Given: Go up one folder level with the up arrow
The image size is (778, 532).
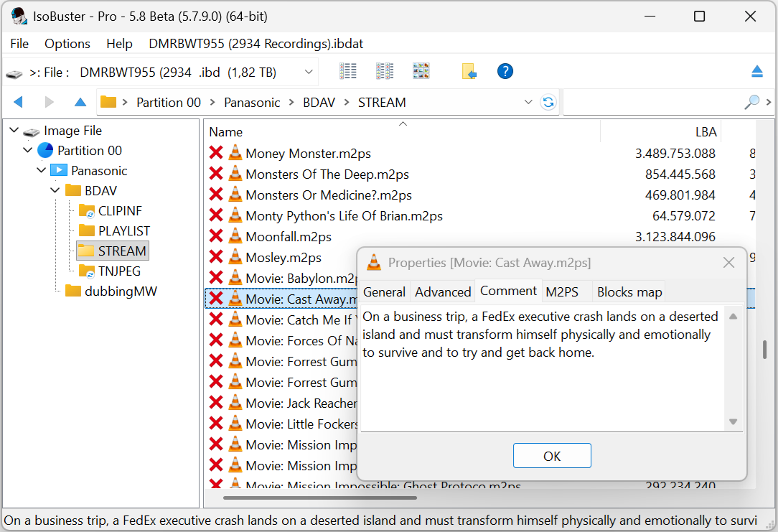Looking at the screenshot, I should [80, 103].
